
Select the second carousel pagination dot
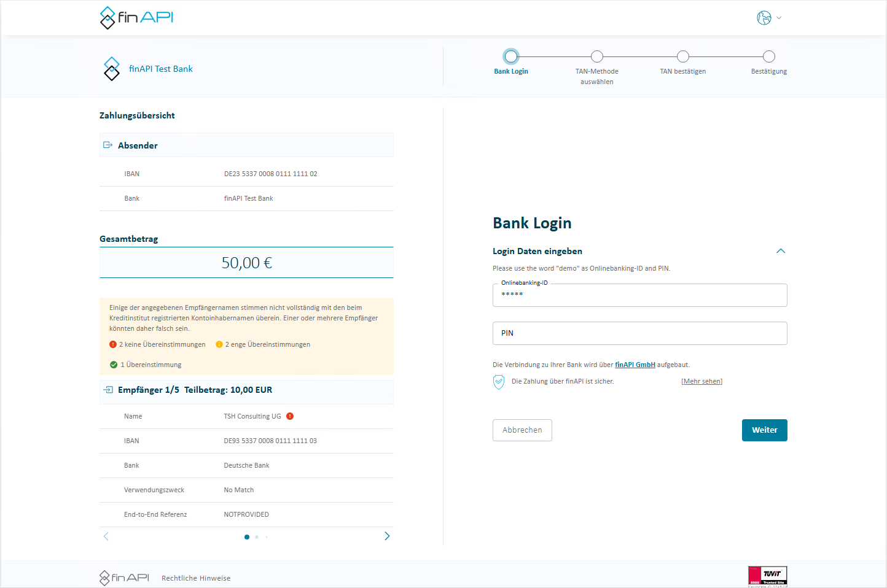tap(257, 537)
